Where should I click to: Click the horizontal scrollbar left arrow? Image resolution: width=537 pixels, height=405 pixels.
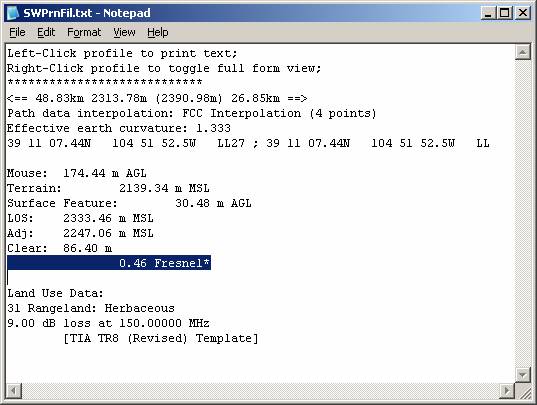coord(14,390)
